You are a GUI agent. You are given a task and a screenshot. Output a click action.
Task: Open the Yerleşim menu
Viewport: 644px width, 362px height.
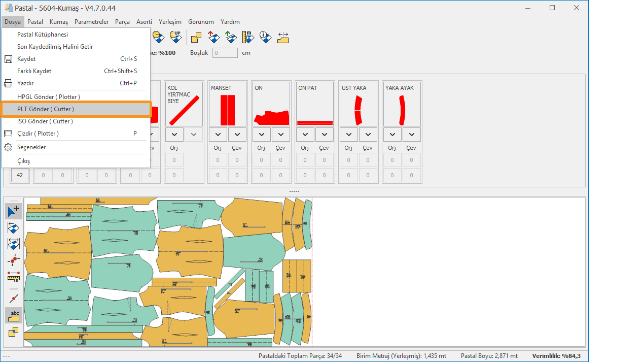click(170, 22)
